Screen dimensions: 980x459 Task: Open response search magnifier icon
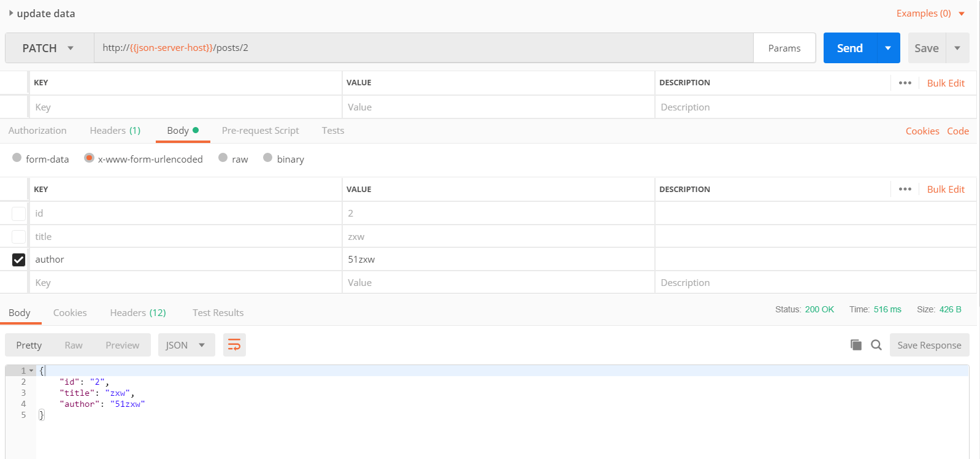(x=876, y=345)
